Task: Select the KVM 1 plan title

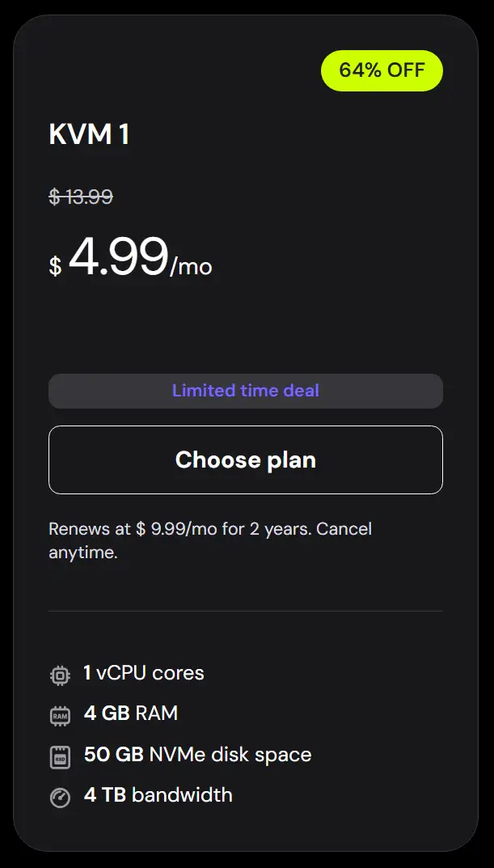Action: coord(89,134)
